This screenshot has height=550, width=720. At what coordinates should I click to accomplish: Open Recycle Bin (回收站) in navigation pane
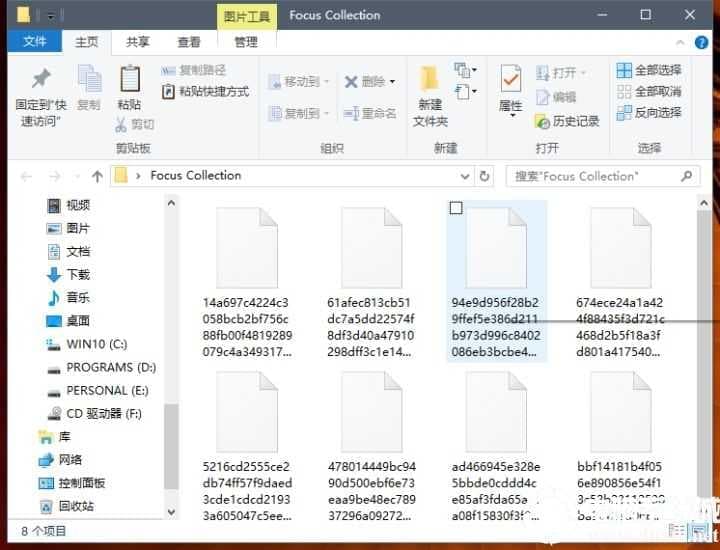tap(67, 506)
